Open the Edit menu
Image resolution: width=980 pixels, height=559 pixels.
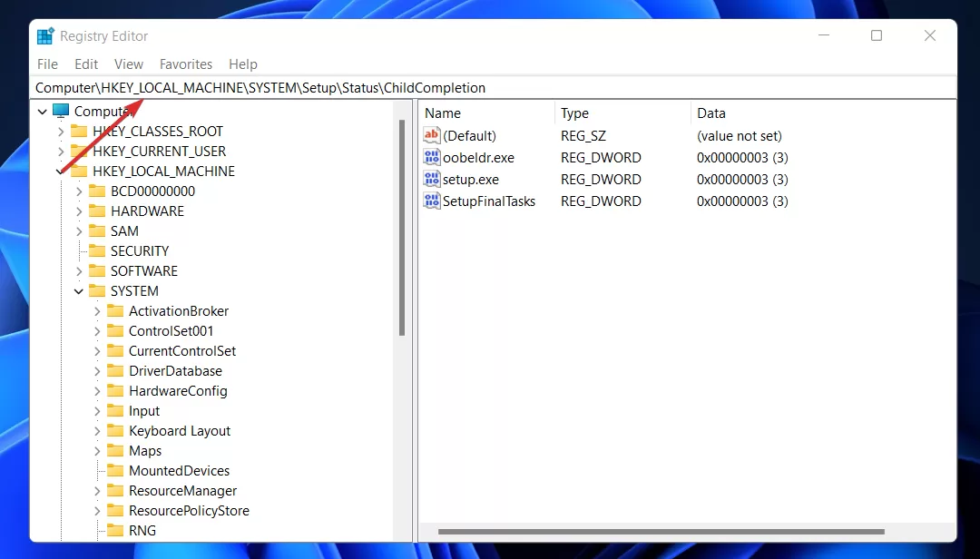[x=86, y=64]
